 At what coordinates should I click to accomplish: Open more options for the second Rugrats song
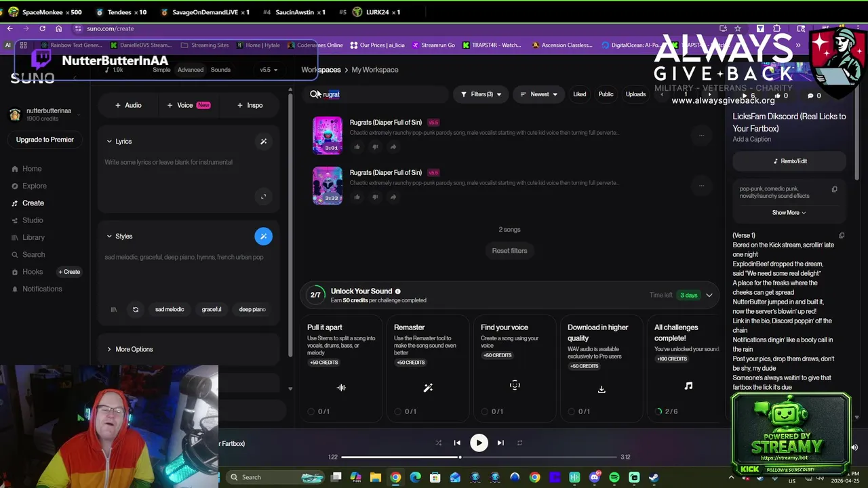[x=701, y=185]
